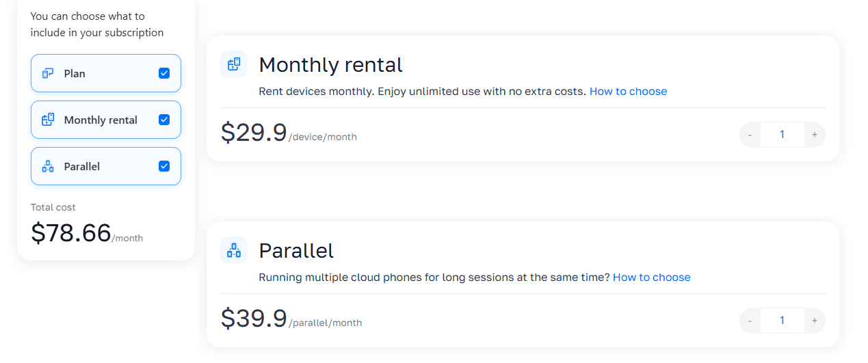Click the Monthly rental icon in the sidebar
868x363 pixels.
(48, 120)
